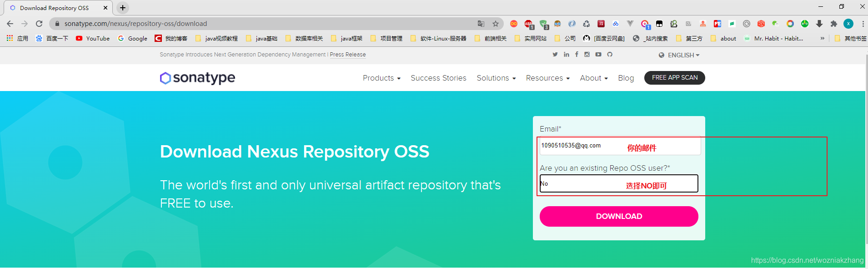Open Sonatype Twitter page icon
Image resolution: width=868 pixels, height=269 pixels.
[x=555, y=55]
